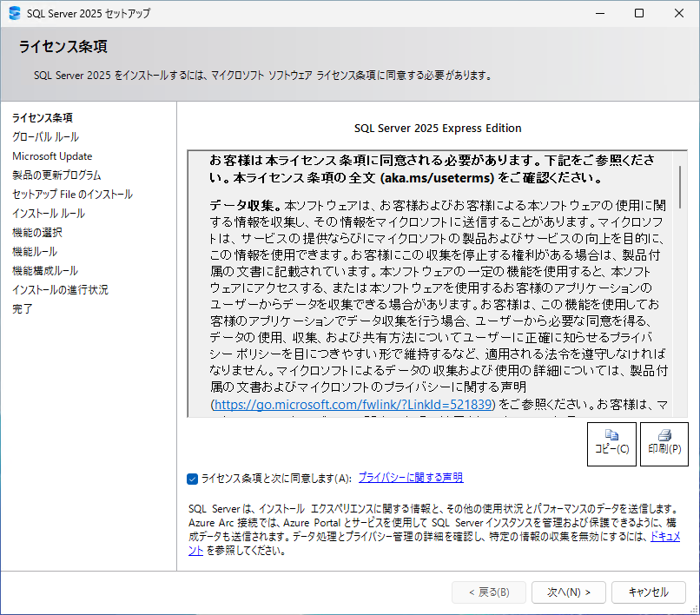The image size is (700, 615).
Task: Click the Print (印刷) button icon
Action: 664,434
